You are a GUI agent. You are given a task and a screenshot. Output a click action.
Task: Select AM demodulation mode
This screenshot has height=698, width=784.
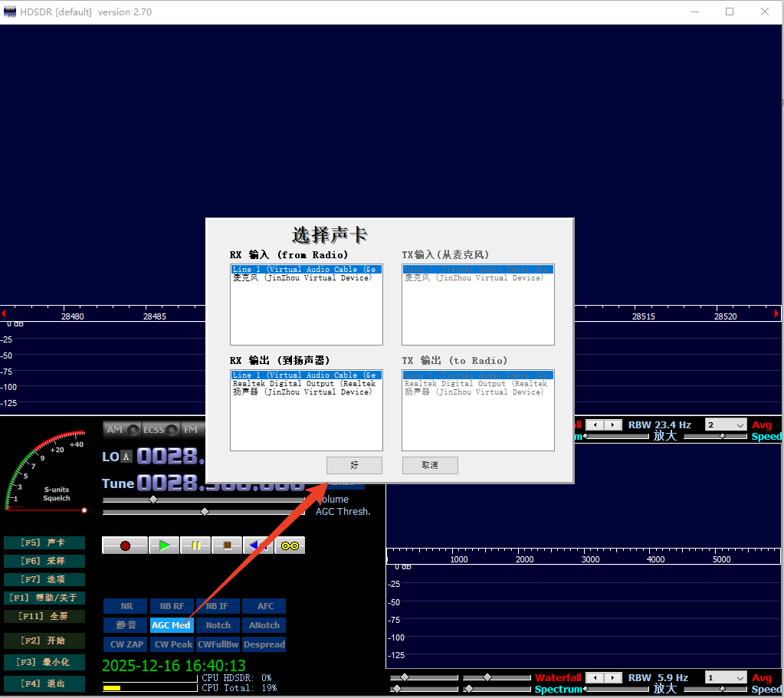(x=122, y=430)
